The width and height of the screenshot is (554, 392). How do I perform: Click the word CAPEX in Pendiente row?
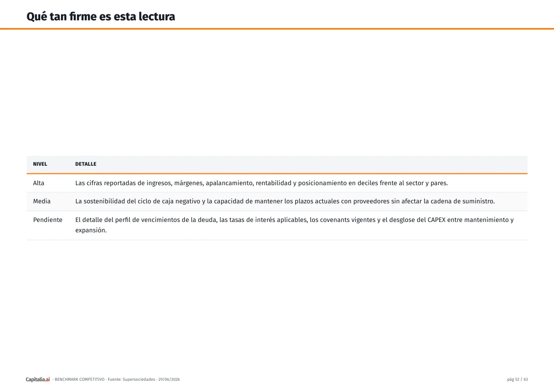point(436,220)
